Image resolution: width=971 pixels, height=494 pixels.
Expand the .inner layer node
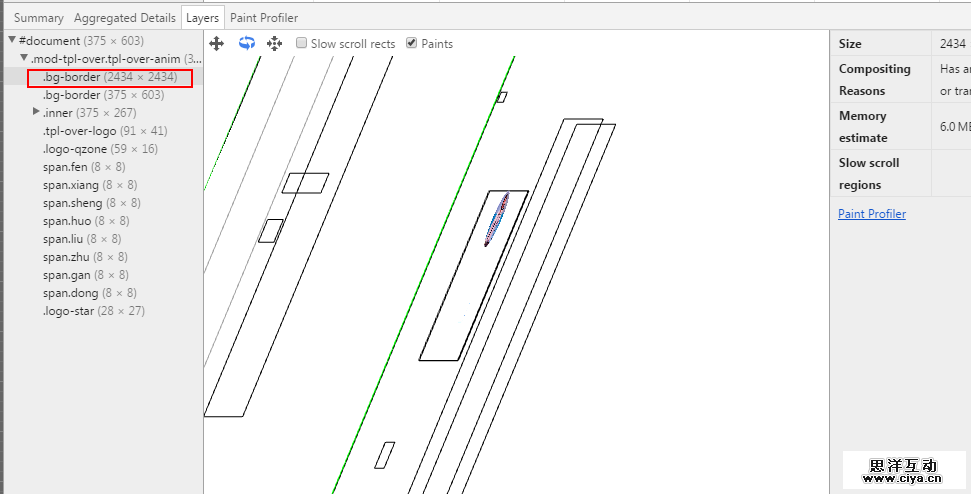36,112
